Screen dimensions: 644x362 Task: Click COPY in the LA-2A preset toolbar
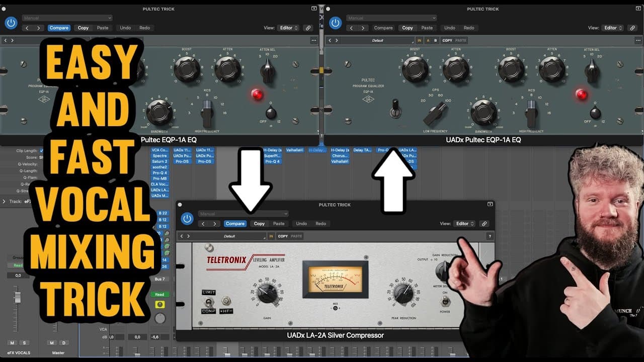pos(283,236)
